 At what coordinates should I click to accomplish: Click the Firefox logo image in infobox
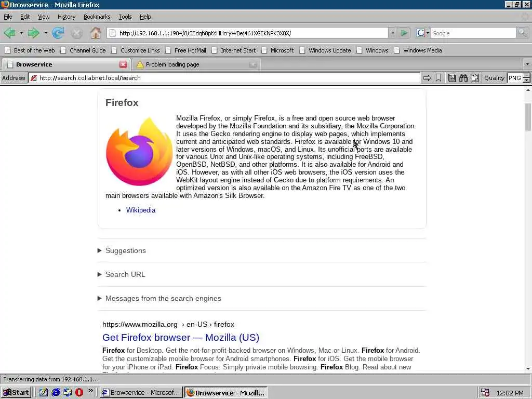coord(139,151)
